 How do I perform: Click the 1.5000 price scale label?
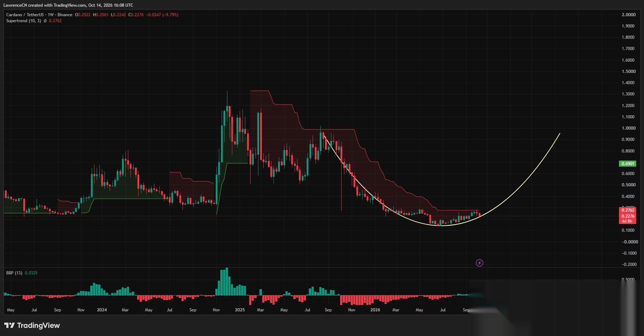[x=628, y=71]
